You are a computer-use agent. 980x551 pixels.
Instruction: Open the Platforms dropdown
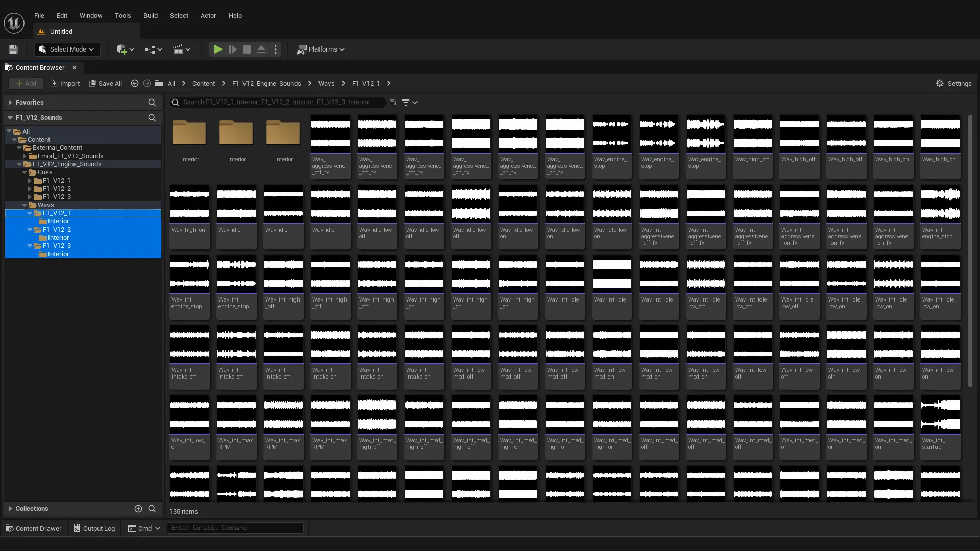(321, 49)
